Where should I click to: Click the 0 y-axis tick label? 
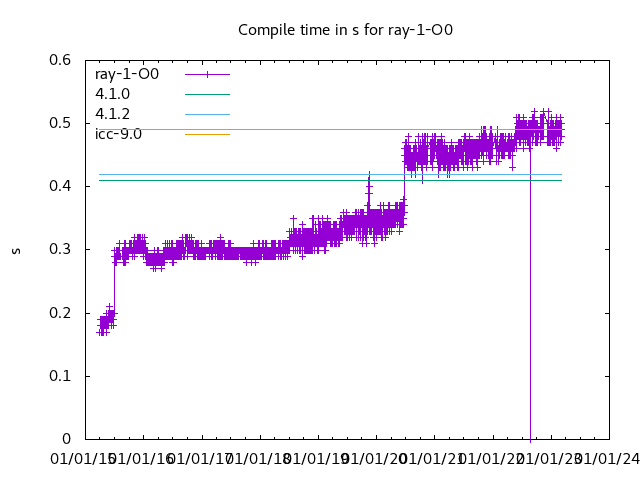tap(68, 439)
